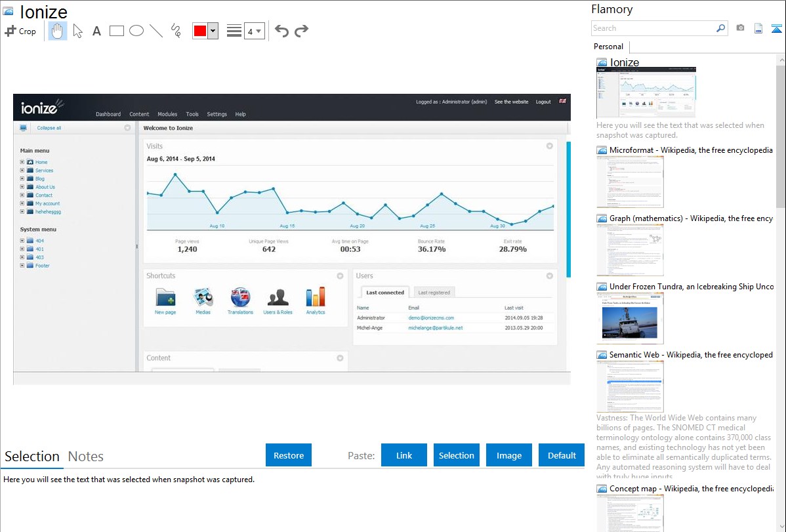Switch to the Notes tab

86,457
